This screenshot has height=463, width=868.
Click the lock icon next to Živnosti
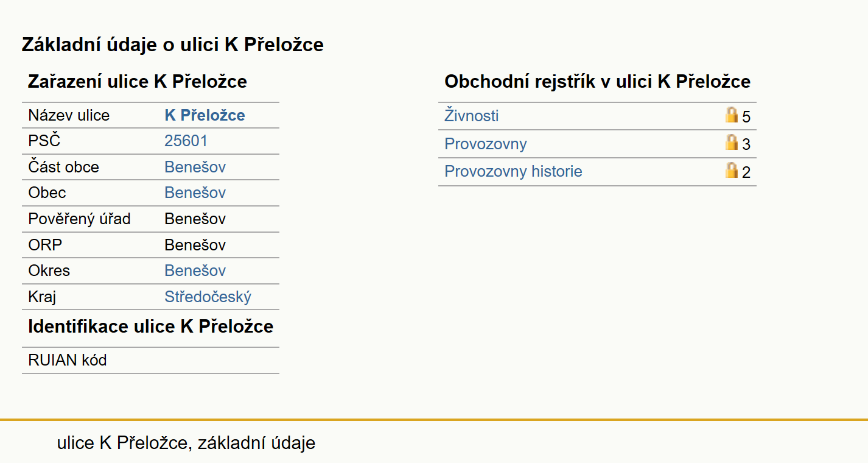click(x=731, y=115)
